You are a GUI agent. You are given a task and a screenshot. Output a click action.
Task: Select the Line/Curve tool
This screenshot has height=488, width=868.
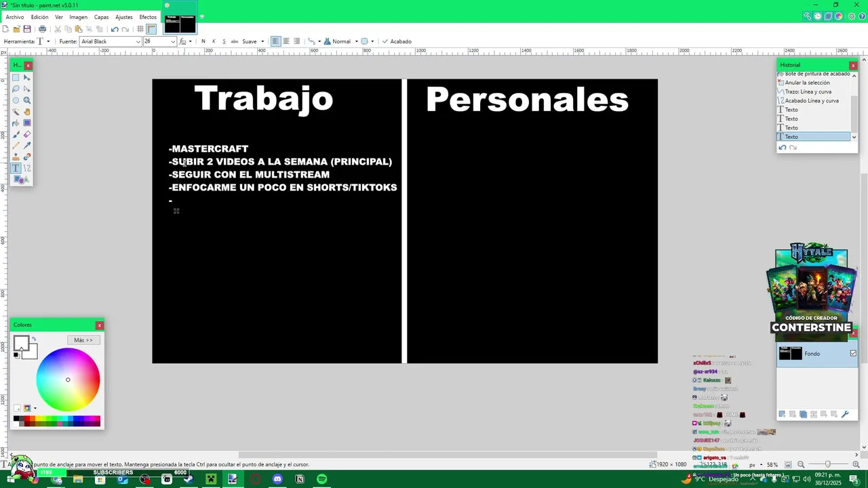click(27, 168)
